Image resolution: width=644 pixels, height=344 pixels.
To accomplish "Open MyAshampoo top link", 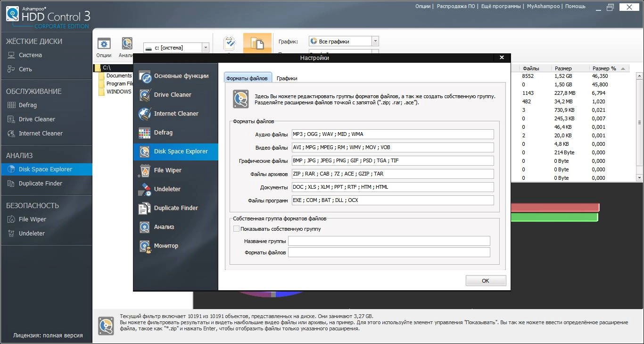I will tap(543, 7).
